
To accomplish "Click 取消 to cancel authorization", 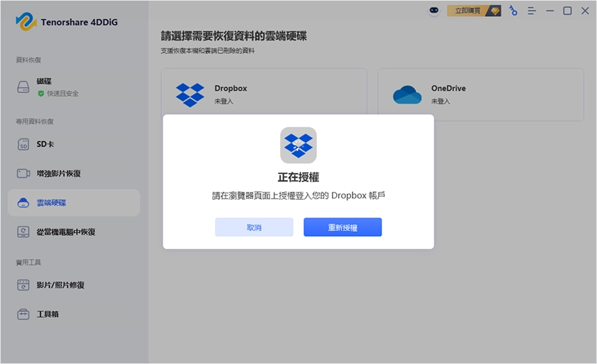I will point(254,227).
